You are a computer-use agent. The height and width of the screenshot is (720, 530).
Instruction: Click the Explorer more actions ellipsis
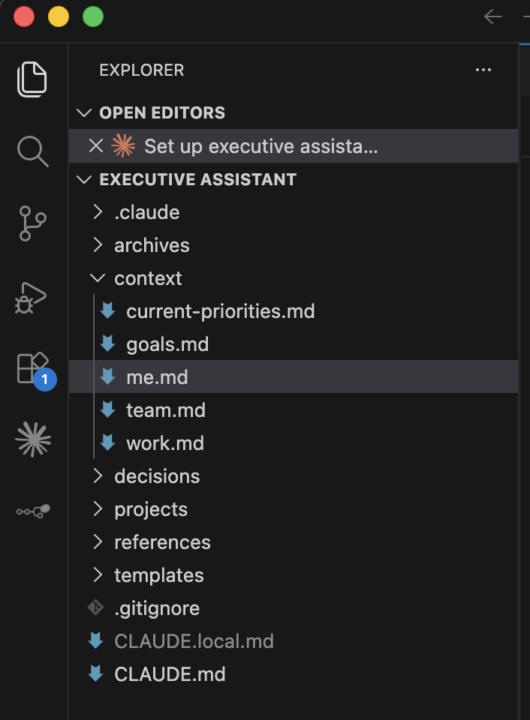483,70
